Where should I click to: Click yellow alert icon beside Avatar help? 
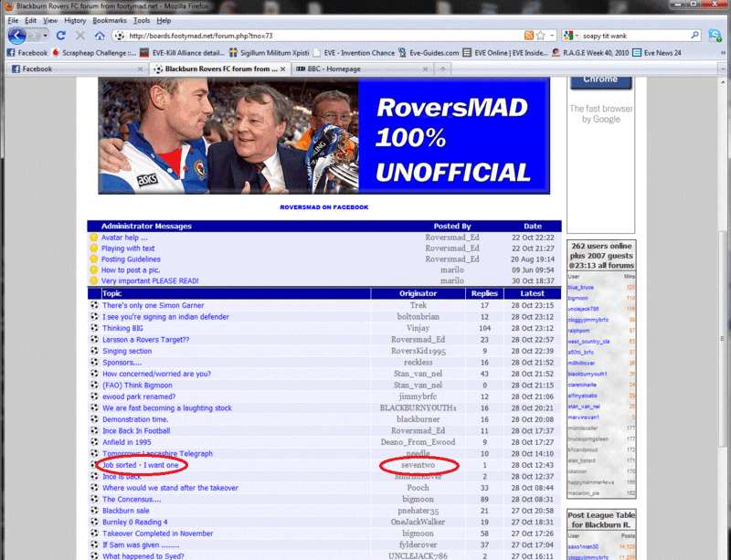pyautogui.click(x=94, y=238)
